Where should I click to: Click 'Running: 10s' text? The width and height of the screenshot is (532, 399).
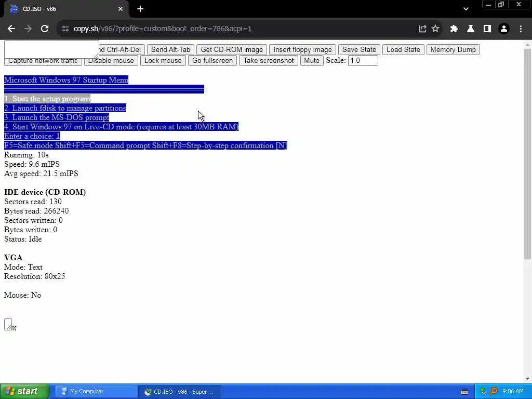click(x=26, y=155)
